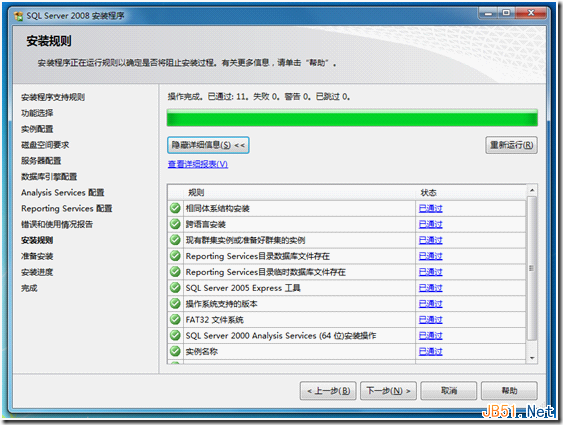Maximize the SQL Server 2008 setup window
This screenshot has width=563, height=425.
(506, 13)
